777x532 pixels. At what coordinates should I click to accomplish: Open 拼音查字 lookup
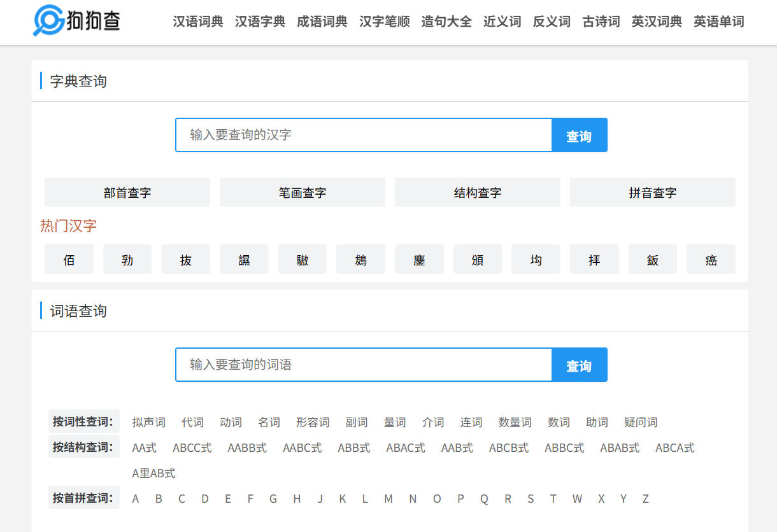pos(653,192)
